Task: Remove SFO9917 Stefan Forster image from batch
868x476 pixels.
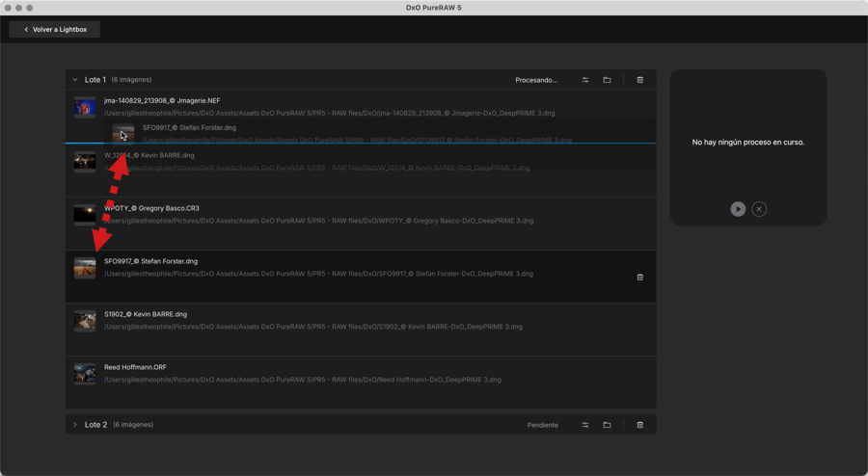Action: (x=639, y=278)
